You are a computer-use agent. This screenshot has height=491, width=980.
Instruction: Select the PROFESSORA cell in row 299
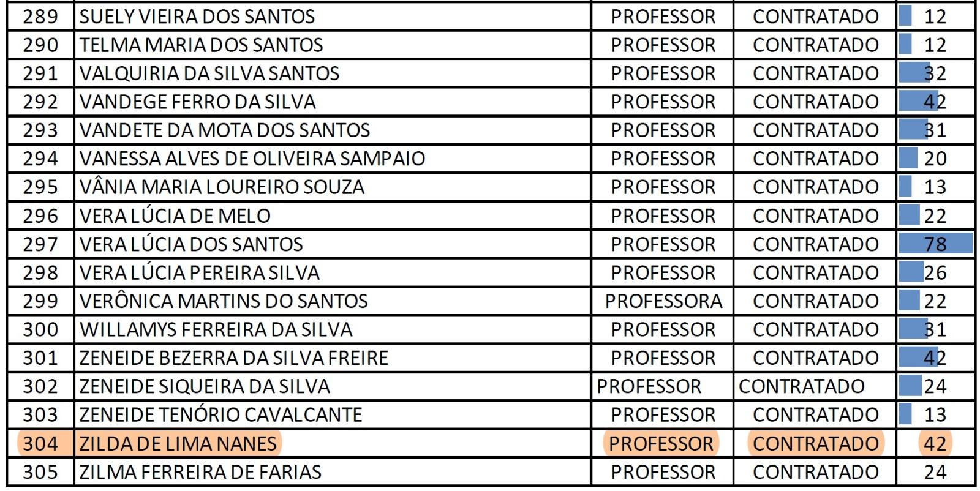663,301
